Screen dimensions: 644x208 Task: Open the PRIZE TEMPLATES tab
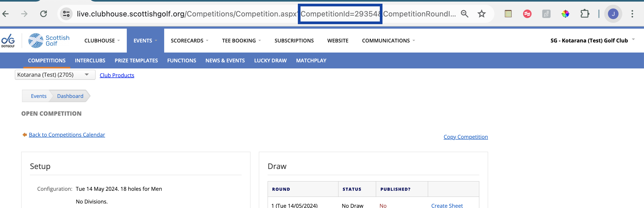[x=136, y=60]
